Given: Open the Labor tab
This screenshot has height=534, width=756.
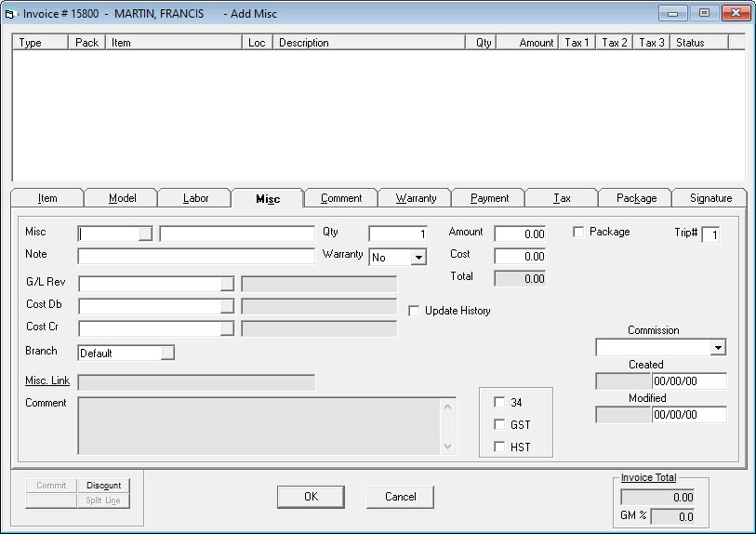Looking at the screenshot, I should (195, 198).
